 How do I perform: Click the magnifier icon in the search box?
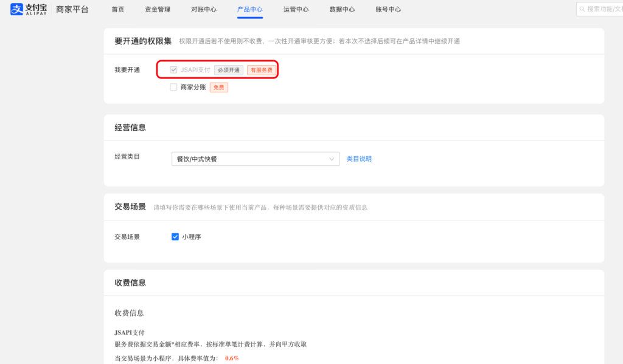582,9
